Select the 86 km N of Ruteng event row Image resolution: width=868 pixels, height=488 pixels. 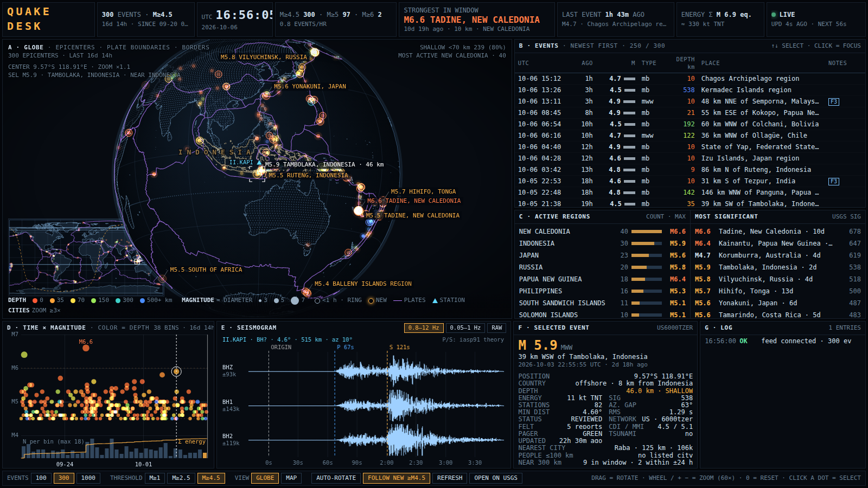click(690, 170)
